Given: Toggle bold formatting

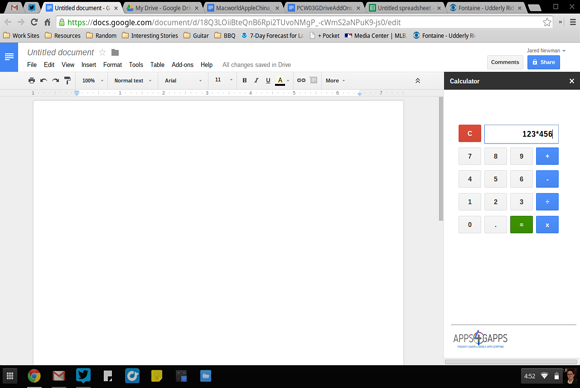Looking at the screenshot, I should tap(245, 80).
